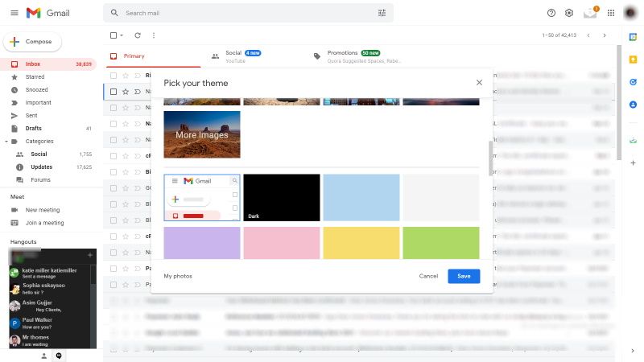Tick the select-all checkbox
Image resolution: width=644 pixels, height=362 pixels.
click(x=114, y=35)
